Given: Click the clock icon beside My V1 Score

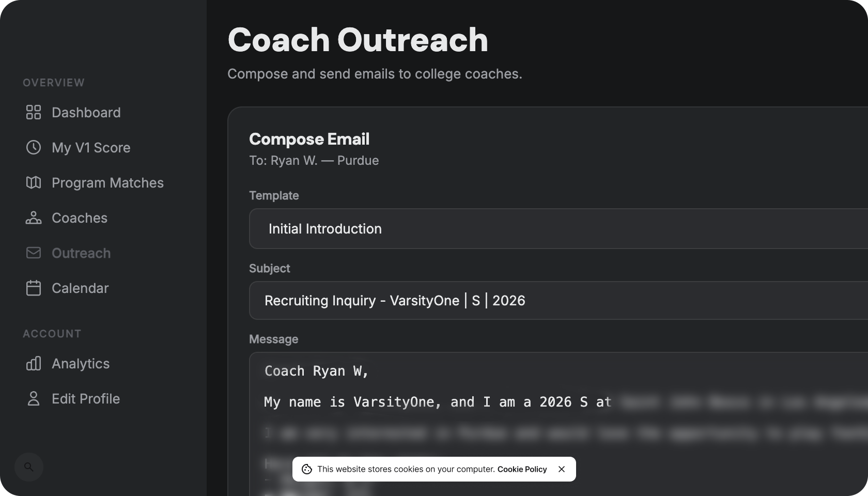Looking at the screenshot, I should 34,147.
